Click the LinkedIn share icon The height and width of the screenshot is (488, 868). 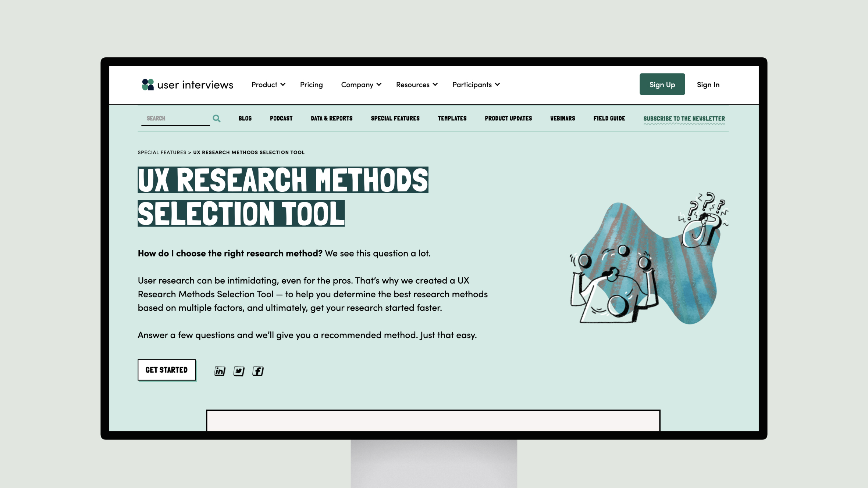[x=219, y=371]
